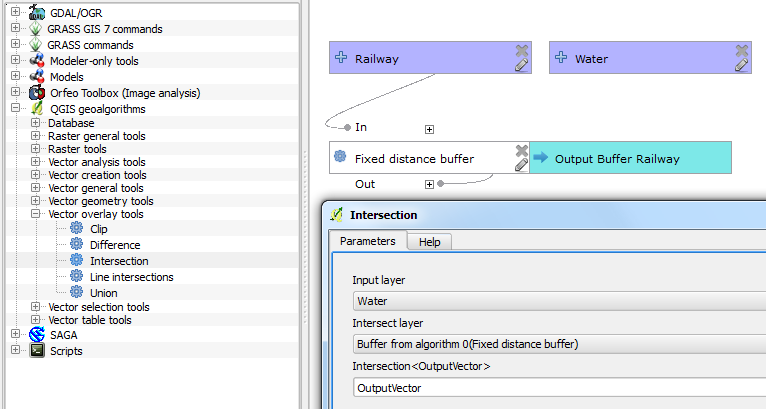Image resolution: width=766 pixels, height=409 pixels.
Task: Select the Fixed distance buffer box
Action: point(429,158)
